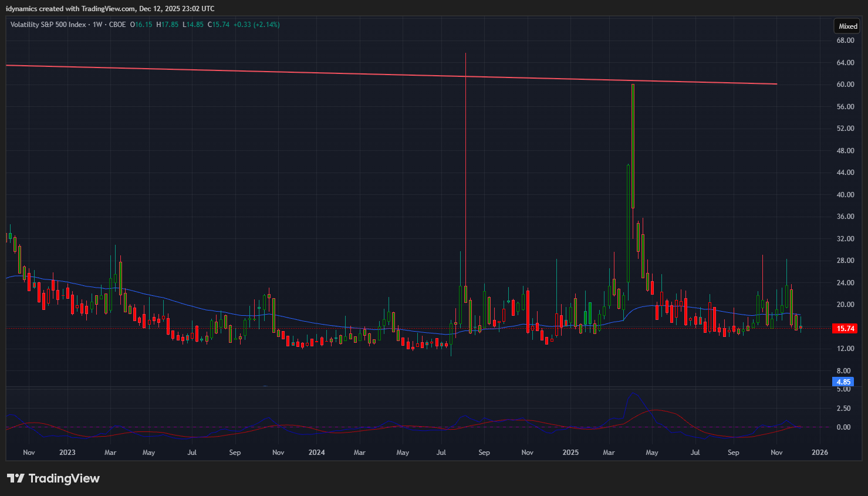Click the Mixed badge in the top-right corner
The image size is (868, 496).
pyautogui.click(x=847, y=26)
